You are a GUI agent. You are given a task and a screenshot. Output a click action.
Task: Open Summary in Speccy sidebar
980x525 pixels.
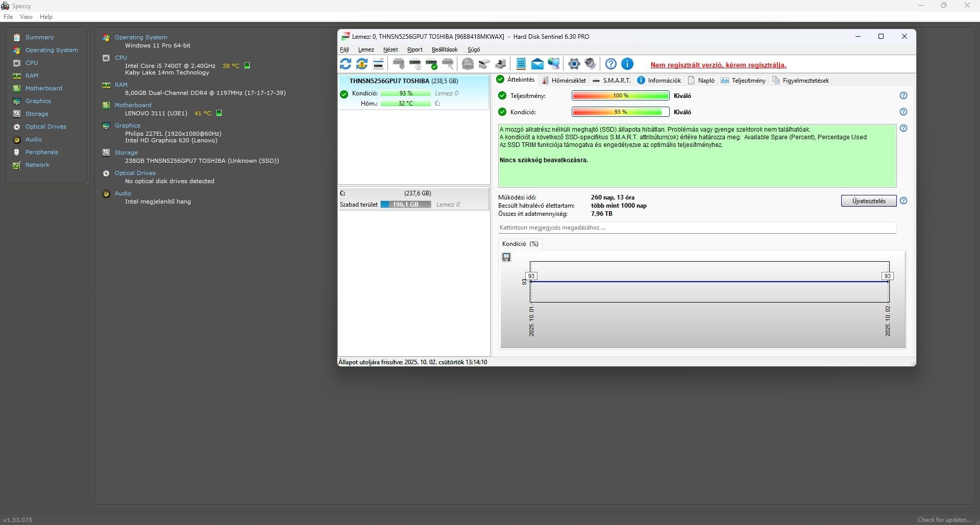[x=39, y=37]
